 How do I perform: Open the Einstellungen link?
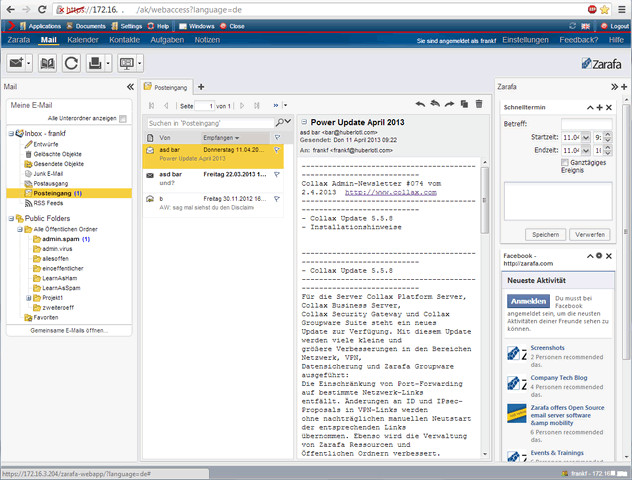[x=525, y=40]
